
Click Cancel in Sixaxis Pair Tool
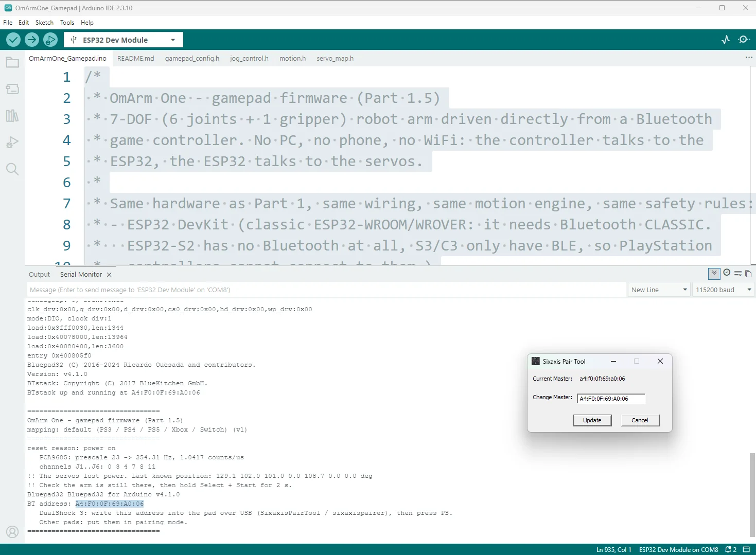pos(640,420)
